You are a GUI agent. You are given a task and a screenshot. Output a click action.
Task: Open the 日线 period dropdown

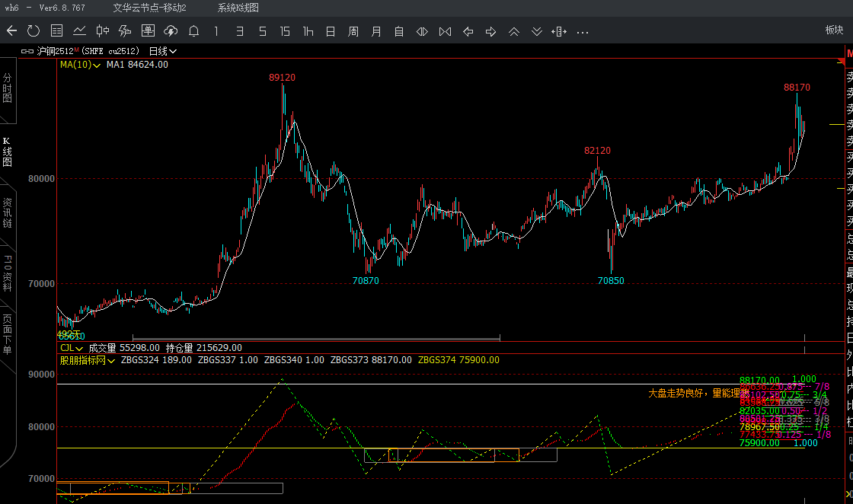tap(162, 51)
